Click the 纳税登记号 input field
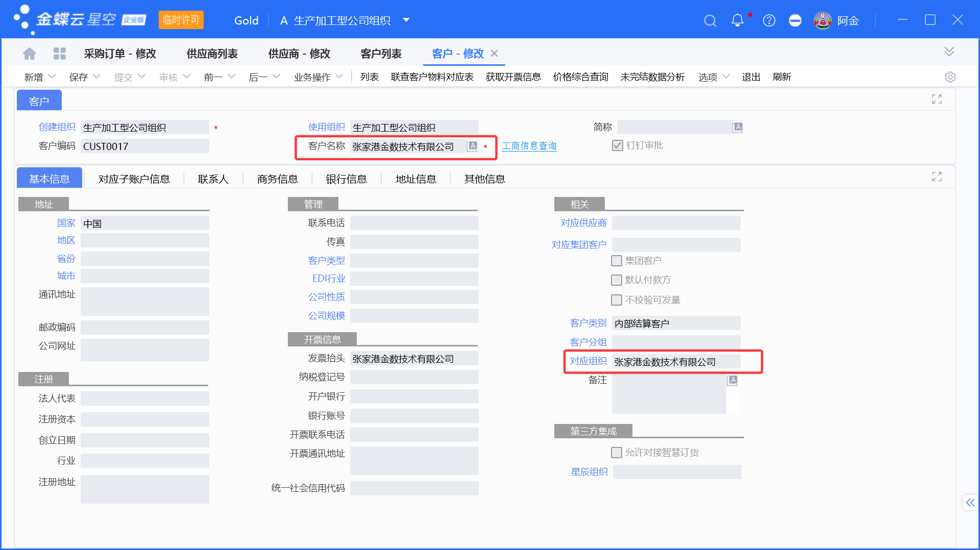 (x=414, y=378)
